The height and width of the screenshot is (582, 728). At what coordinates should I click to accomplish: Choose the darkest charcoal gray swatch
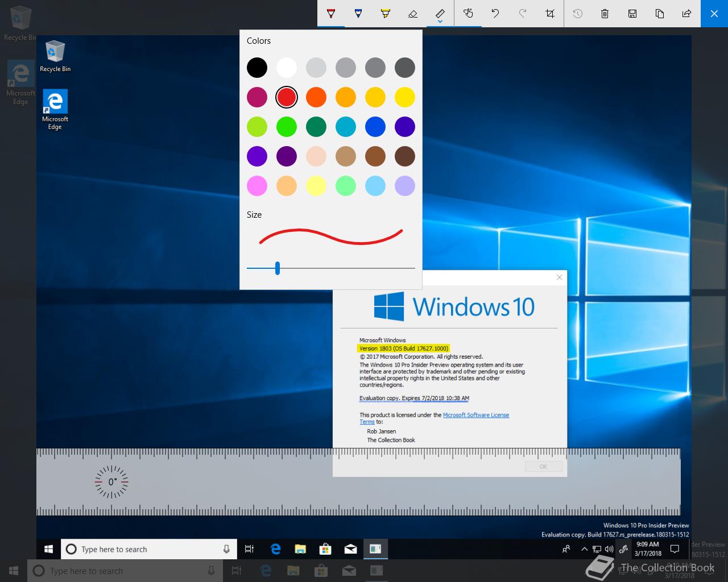[x=405, y=68]
